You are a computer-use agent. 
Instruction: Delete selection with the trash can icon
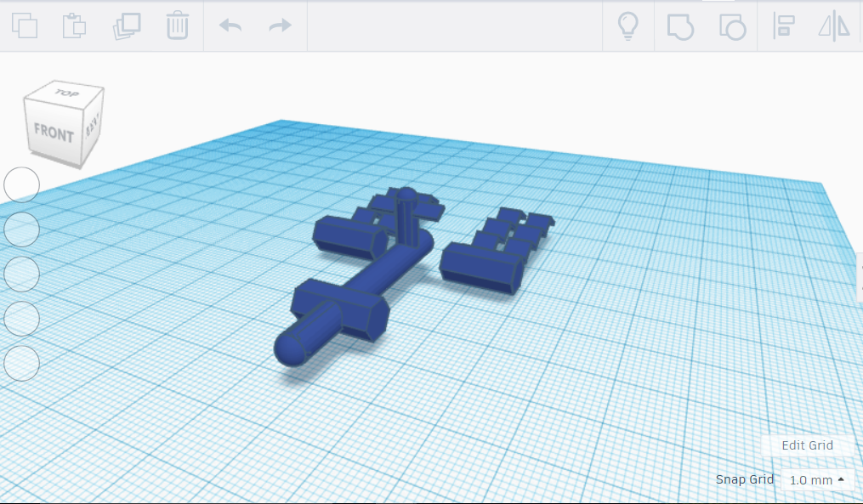tap(177, 25)
